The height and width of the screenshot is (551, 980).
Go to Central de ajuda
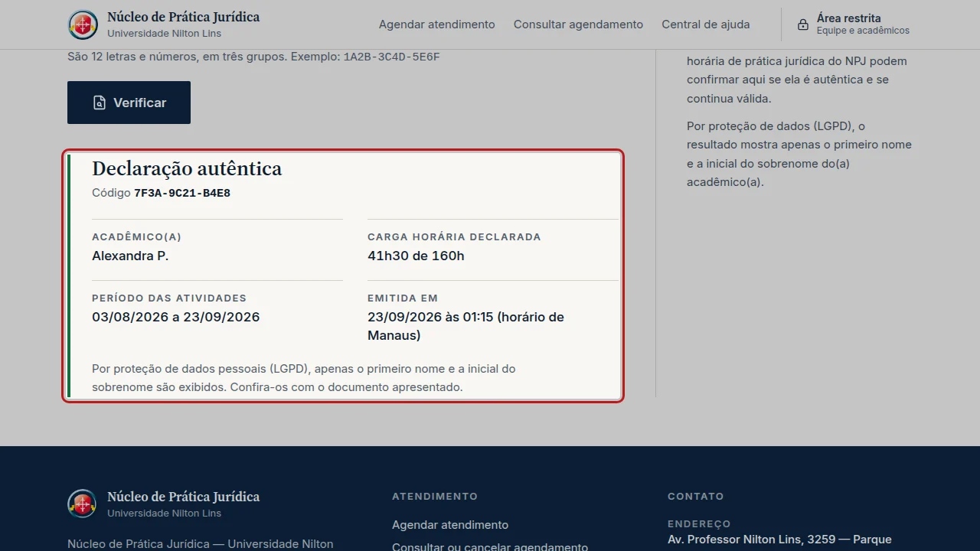706,24
